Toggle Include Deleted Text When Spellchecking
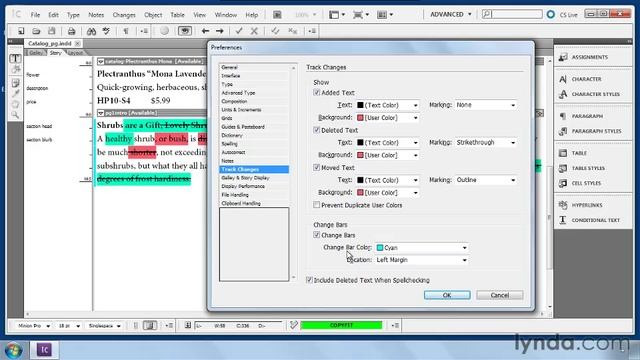Viewport: 640px width, 360px height. (309, 280)
